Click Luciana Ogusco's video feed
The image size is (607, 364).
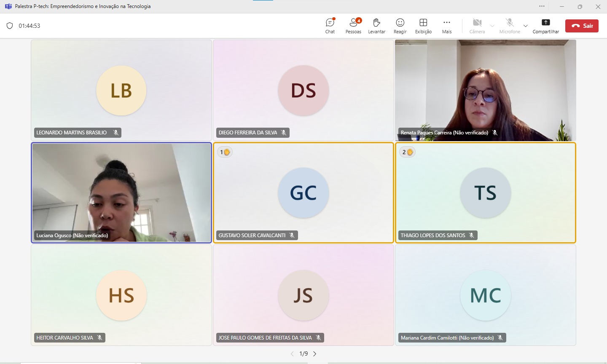tap(121, 193)
